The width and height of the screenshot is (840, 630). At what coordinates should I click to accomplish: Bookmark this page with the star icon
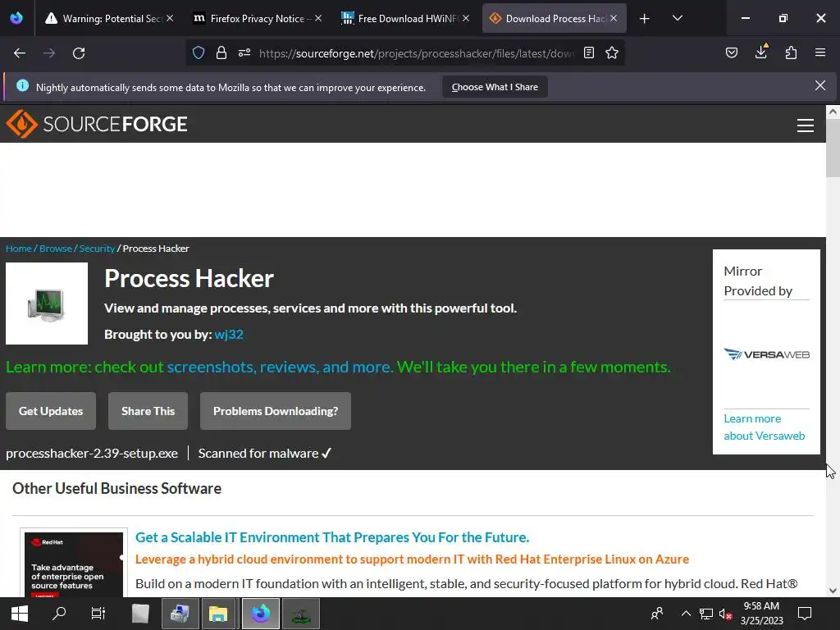(x=612, y=53)
